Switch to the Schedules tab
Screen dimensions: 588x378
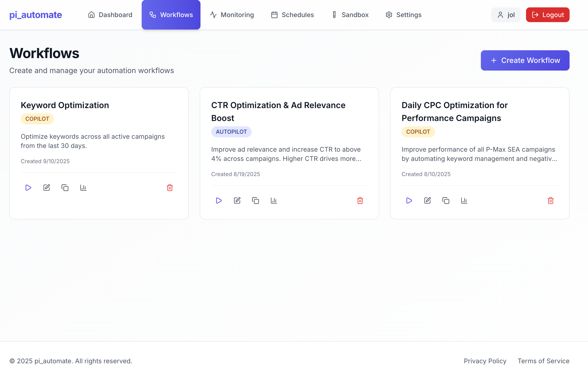coord(292,15)
